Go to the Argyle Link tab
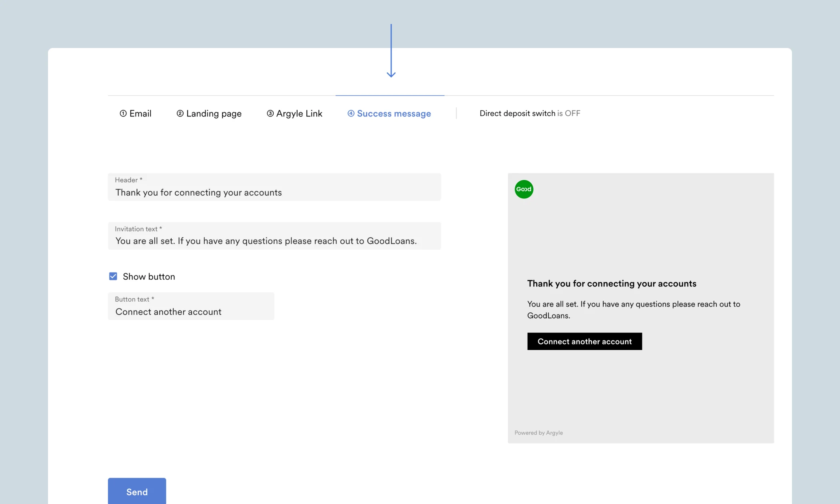This screenshot has height=504, width=840. click(x=294, y=114)
